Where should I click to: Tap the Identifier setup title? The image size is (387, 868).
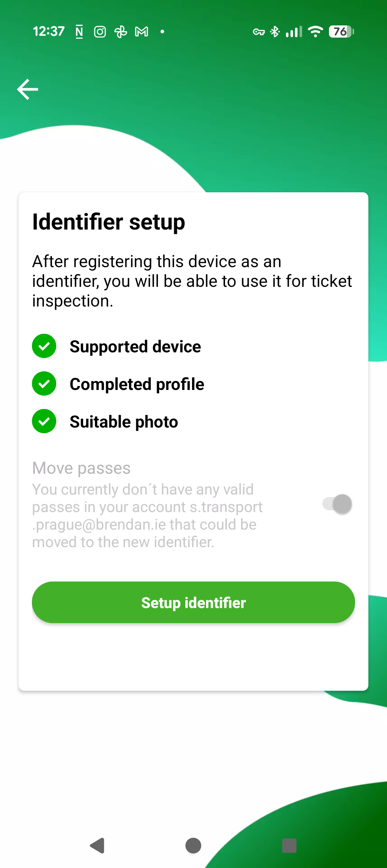(109, 222)
